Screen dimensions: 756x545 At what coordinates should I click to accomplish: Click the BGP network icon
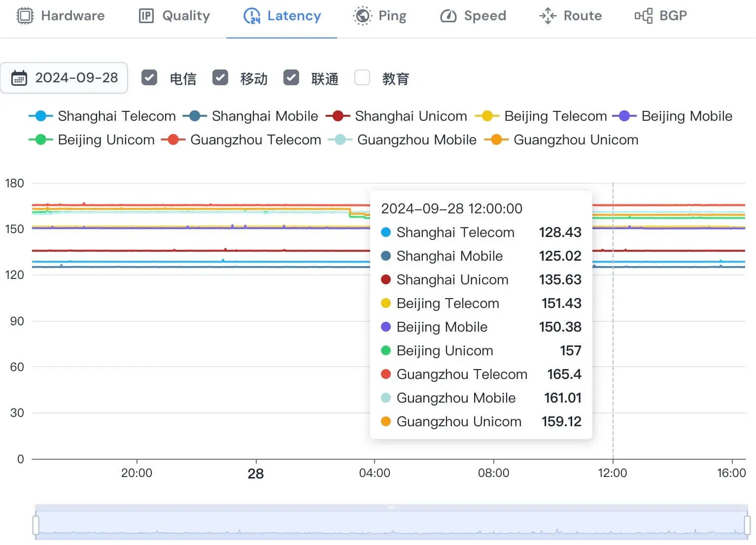pyautogui.click(x=643, y=16)
